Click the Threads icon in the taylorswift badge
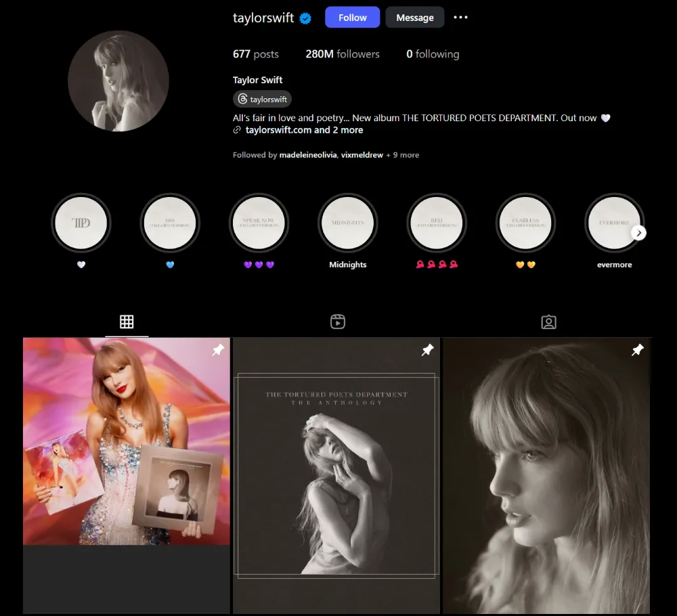This screenshot has height=616, width=677. 242,99
